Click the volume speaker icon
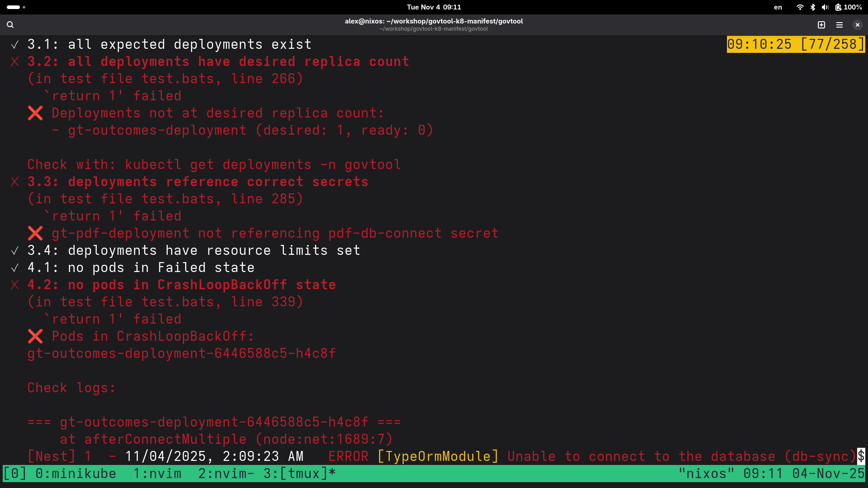868x488 pixels. (x=825, y=7)
